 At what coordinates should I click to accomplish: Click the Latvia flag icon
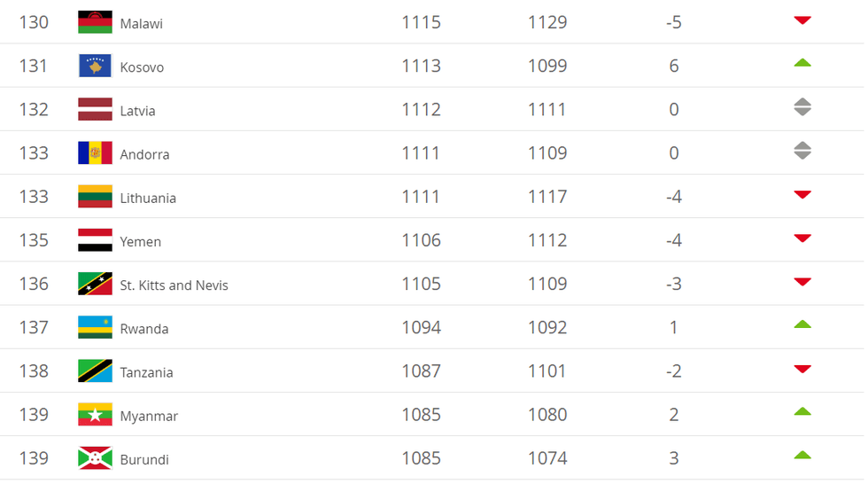click(x=95, y=109)
